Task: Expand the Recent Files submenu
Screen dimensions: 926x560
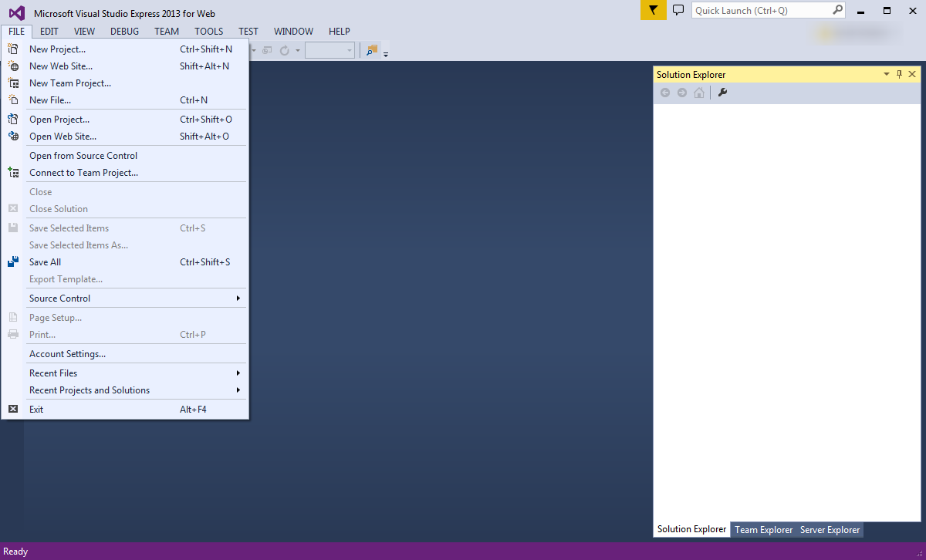Action: [x=238, y=373]
